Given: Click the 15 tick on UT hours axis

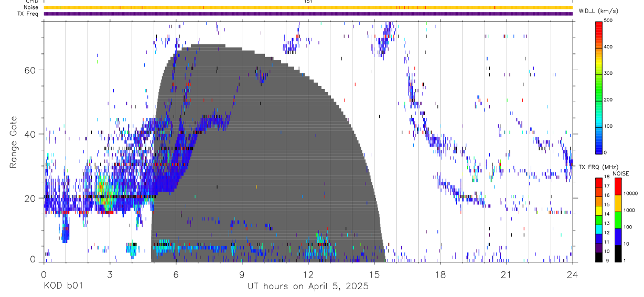Looking at the screenshot, I should 374,274.
